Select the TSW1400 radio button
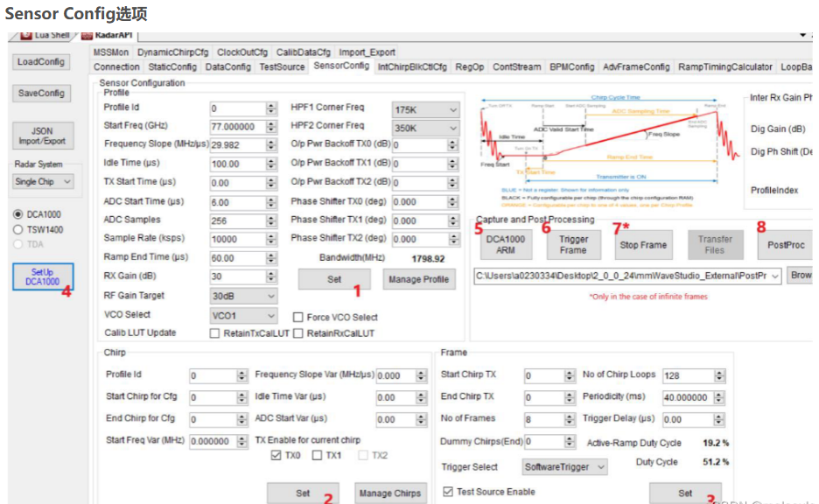This screenshot has height=504, width=819. pyautogui.click(x=18, y=229)
